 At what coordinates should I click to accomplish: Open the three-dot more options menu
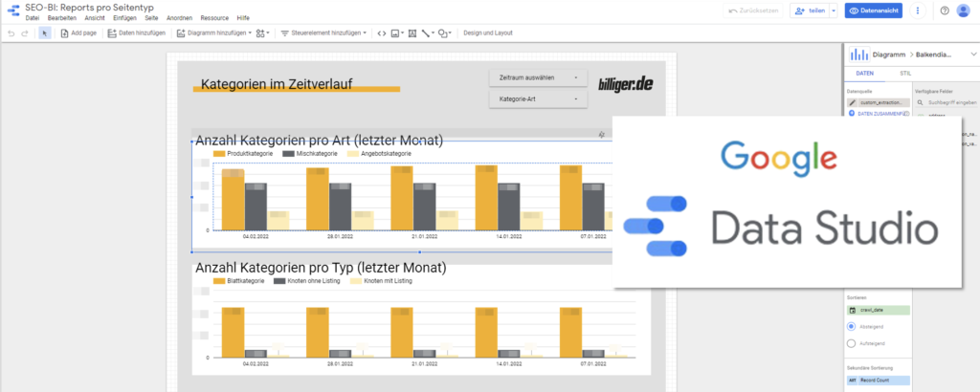[x=918, y=11]
